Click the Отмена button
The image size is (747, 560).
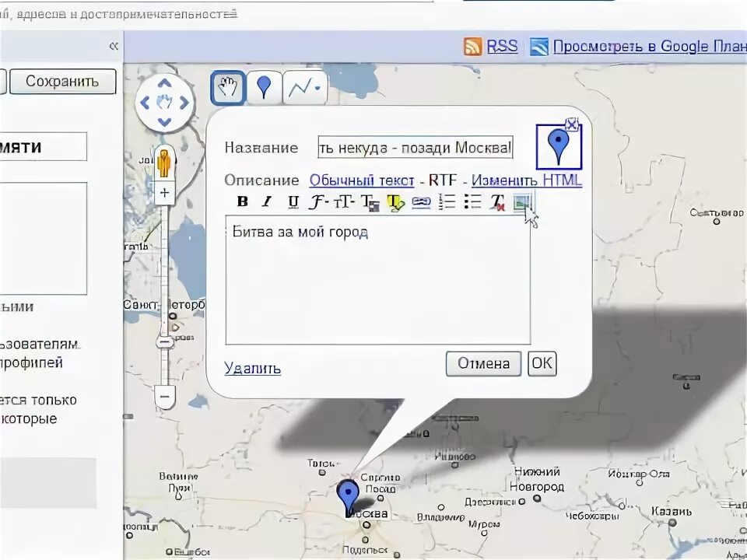483,364
